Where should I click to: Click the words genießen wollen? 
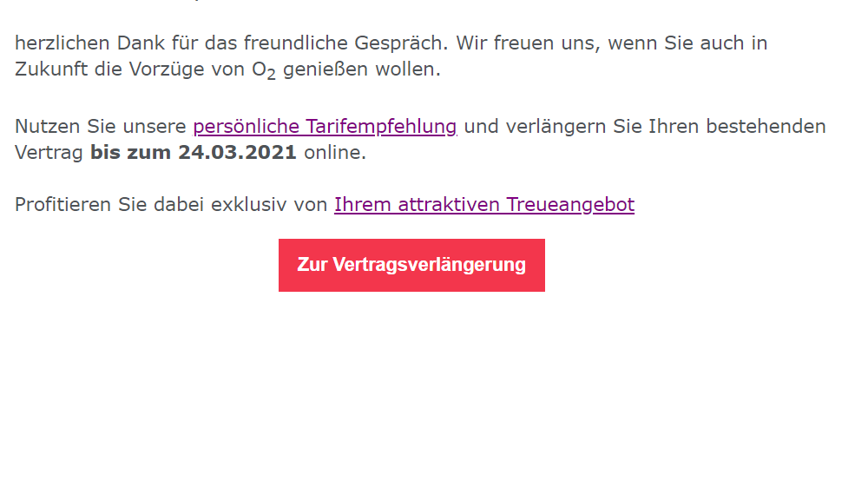[x=359, y=69]
